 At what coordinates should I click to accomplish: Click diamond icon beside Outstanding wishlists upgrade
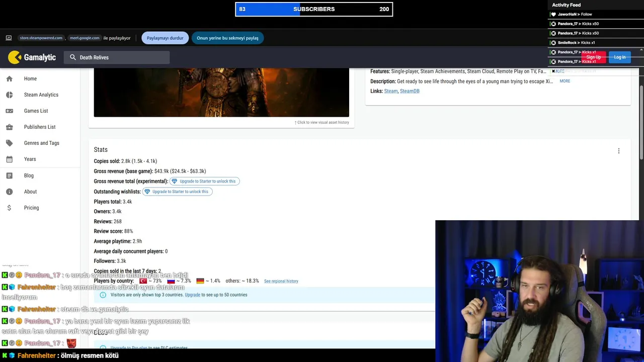(x=147, y=192)
